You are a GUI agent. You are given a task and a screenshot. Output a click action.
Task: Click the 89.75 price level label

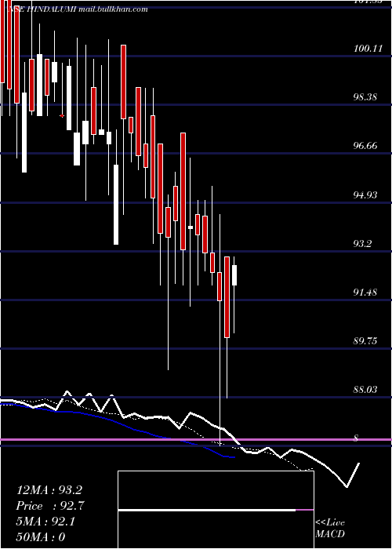[x=365, y=340]
